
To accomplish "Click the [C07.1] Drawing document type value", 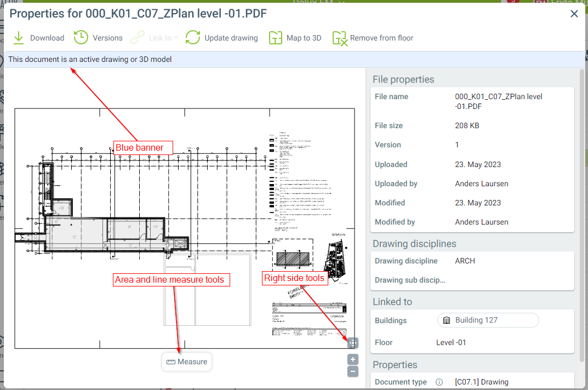I will pyautogui.click(x=482, y=382).
